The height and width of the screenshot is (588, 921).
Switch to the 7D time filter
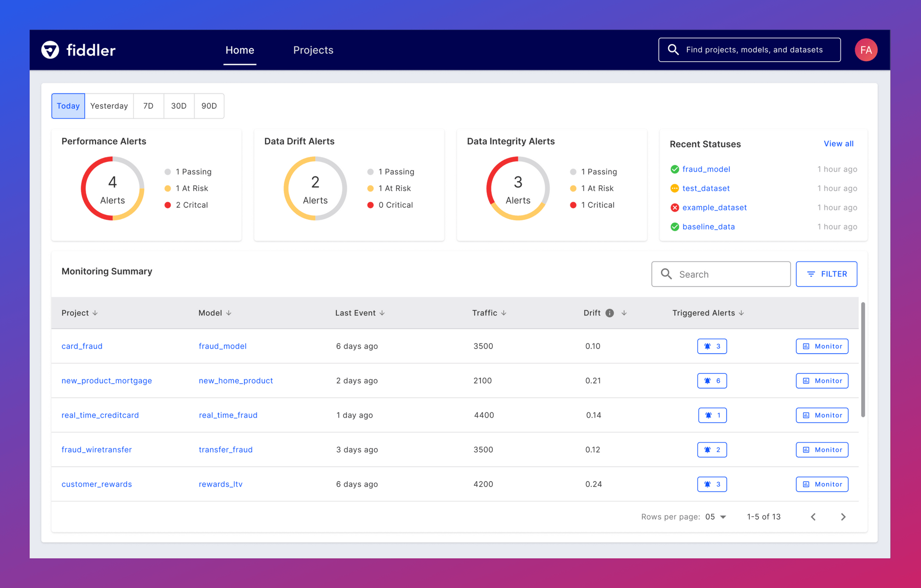pos(148,106)
